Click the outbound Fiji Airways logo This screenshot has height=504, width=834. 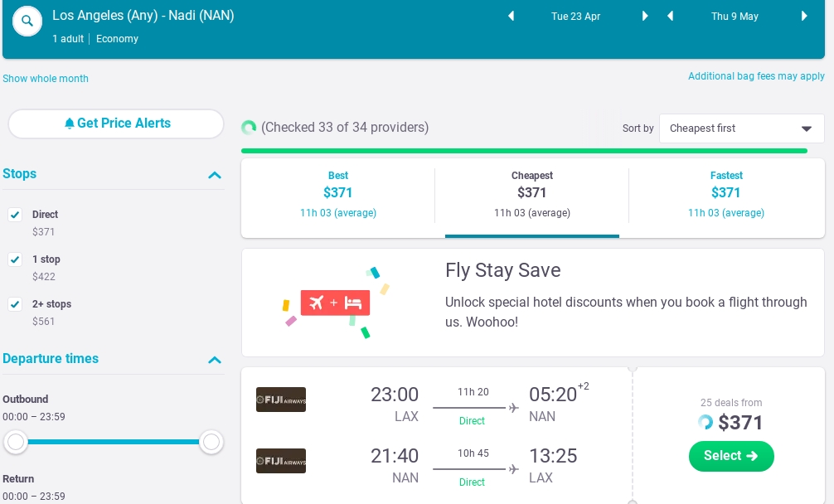(281, 400)
